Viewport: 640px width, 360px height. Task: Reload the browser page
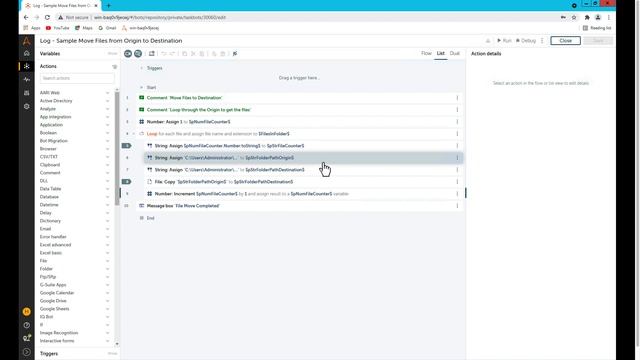click(x=47, y=18)
